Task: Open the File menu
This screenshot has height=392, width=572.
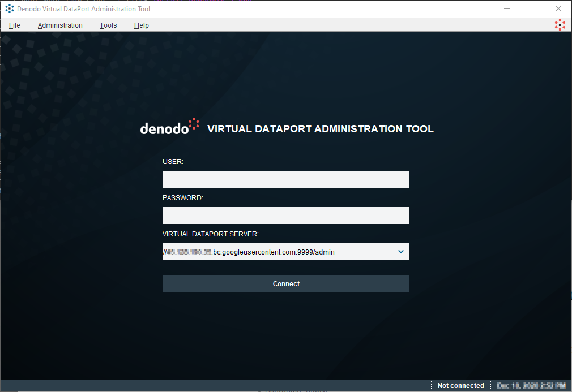Action: [x=15, y=25]
